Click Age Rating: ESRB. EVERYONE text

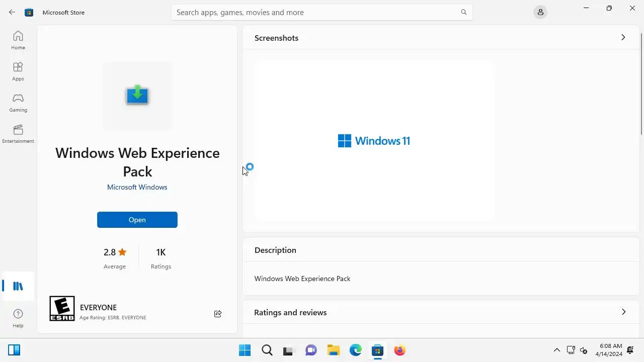[113, 318]
